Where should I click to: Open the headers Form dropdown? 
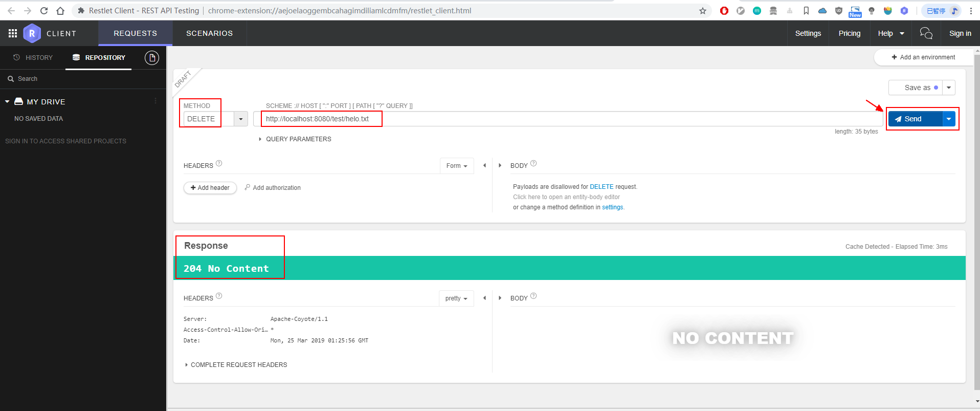pyautogui.click(x=457, y=166)
